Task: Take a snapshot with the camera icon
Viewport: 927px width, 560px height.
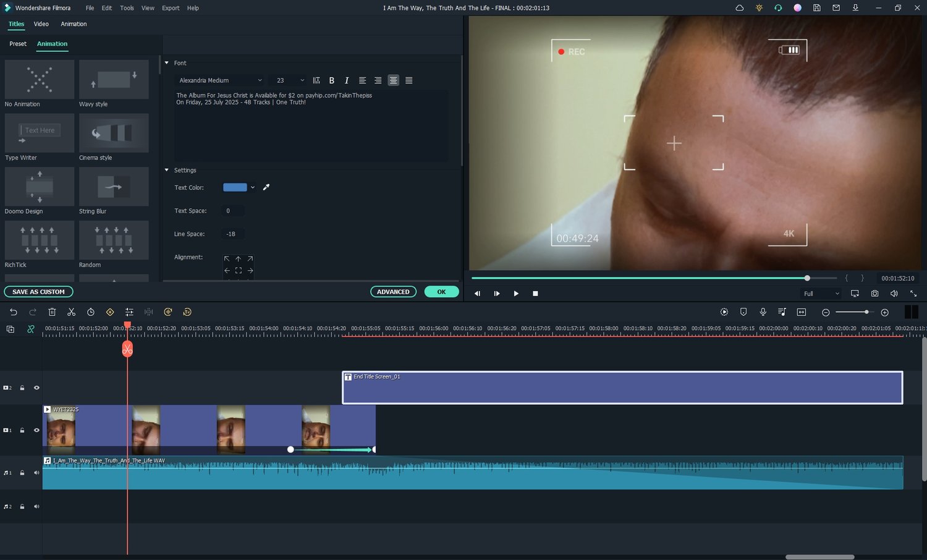Action: (x=874, y=294)
